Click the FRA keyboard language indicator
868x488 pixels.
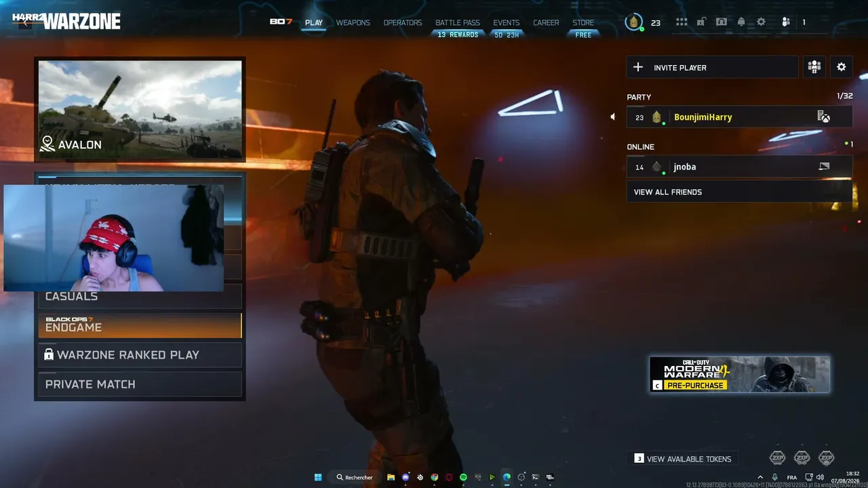pyautogui.click(x=792, y=477)
